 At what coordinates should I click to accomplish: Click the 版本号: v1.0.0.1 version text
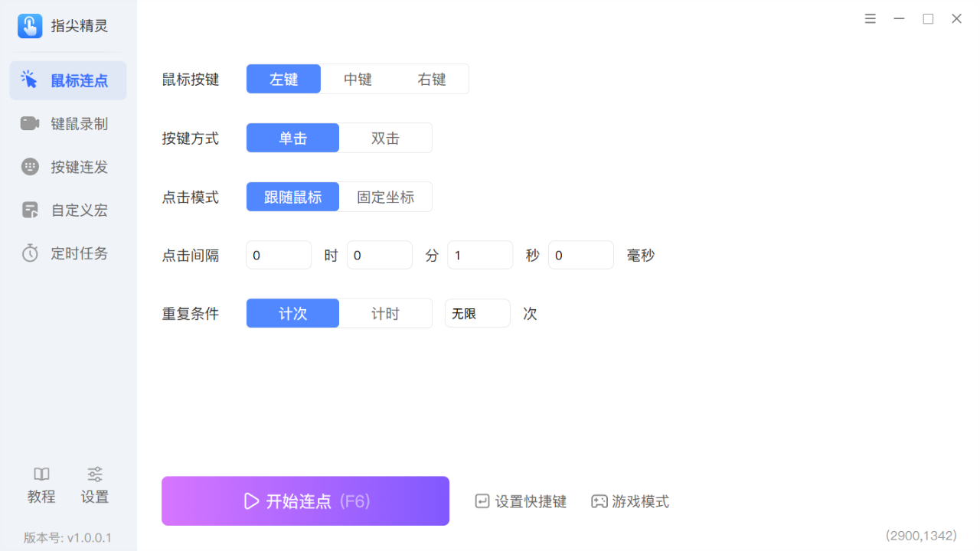pyautogui.click(x=67, y=537)
